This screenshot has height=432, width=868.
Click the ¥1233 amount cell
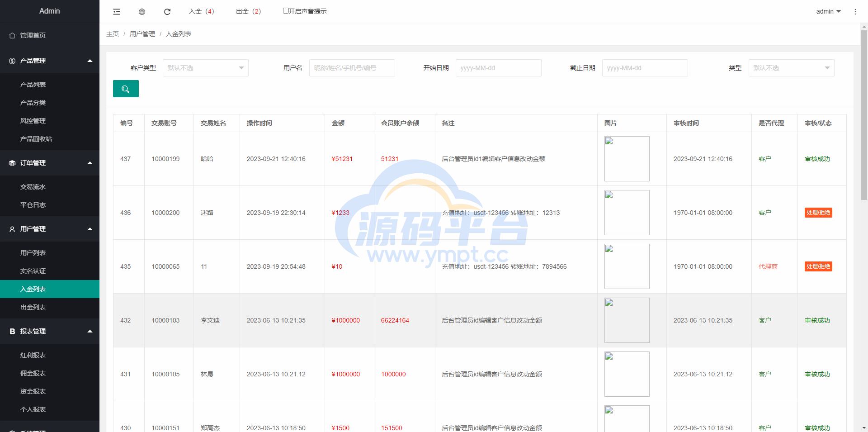coord(340,213)
